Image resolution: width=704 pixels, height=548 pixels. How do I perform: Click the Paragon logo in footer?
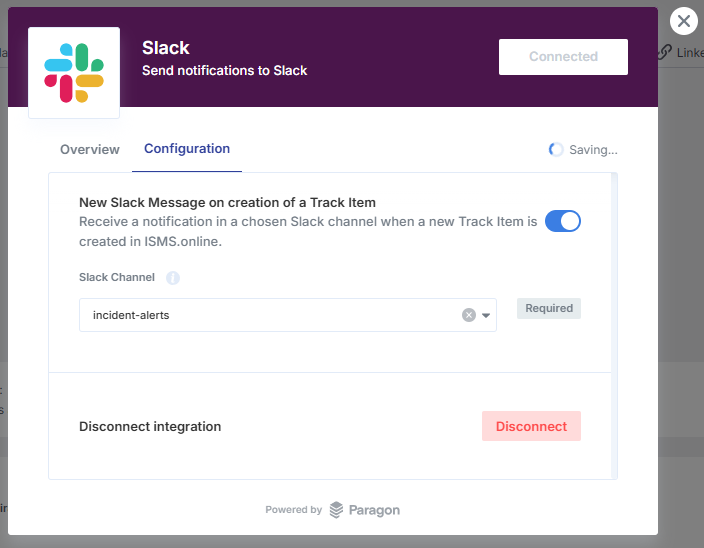click(365, 510)
